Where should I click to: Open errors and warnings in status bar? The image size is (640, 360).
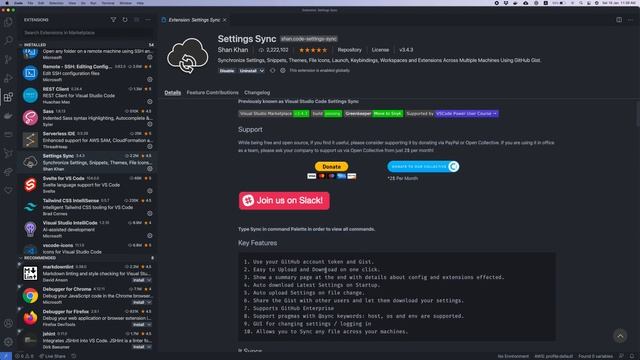24,356
